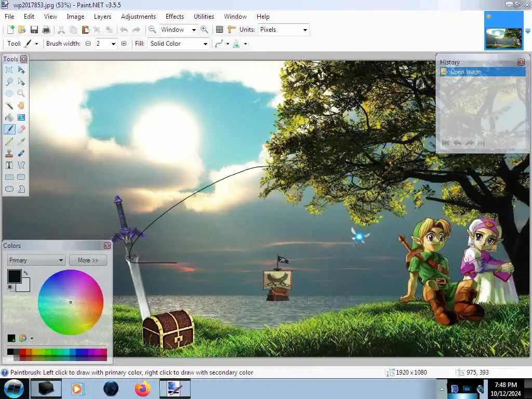Click the primary black color swatch
Image resolution: width=532 pixels, height=399 pixels.
coord(14,276)
